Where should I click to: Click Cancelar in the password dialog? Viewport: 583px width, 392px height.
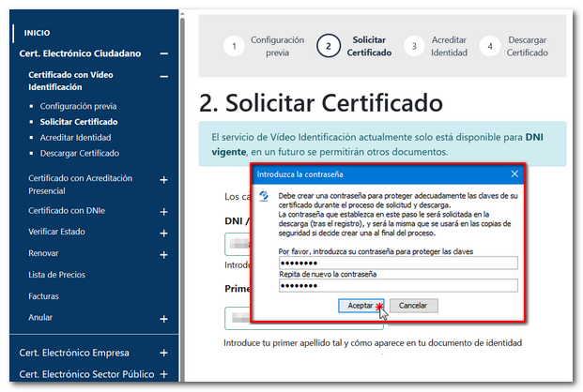pos(413,306)
